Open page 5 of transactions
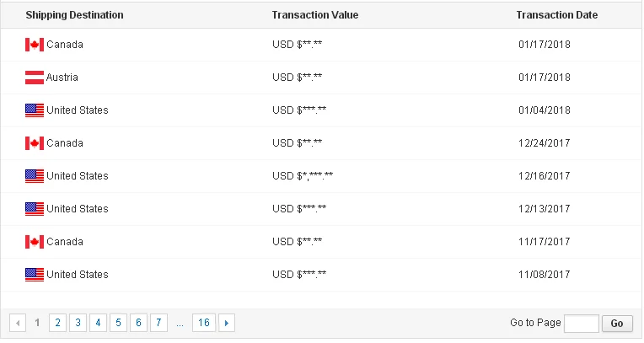The height and width of the screenshot is (343, 644). [119, 323]
